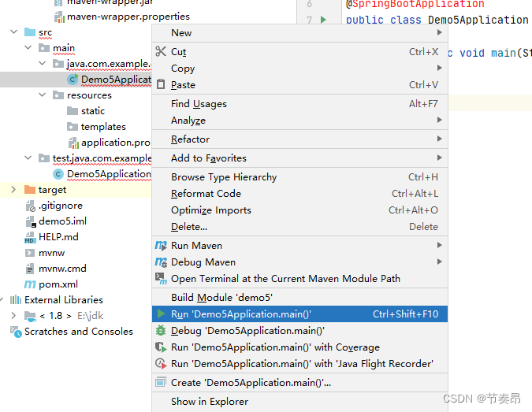Choose Show in Explorer
Image resolution: width=532 pixels, height=412 pixels.
(x=299, y=402)
